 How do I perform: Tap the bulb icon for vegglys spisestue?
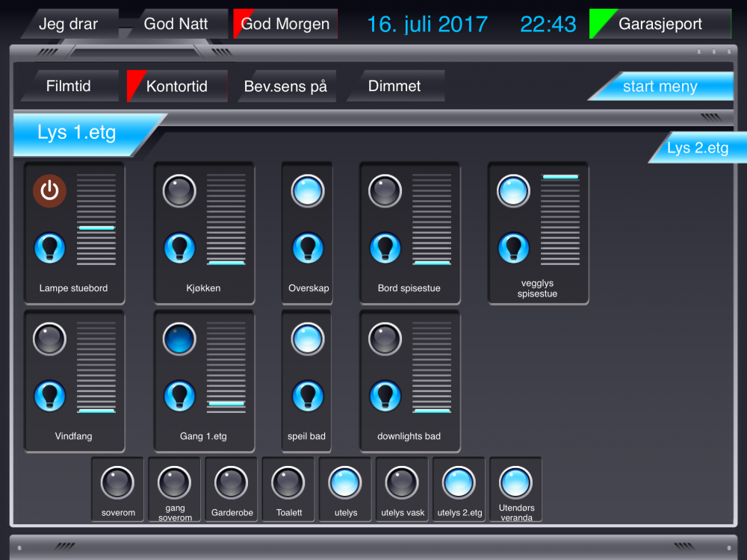point(514,248)
